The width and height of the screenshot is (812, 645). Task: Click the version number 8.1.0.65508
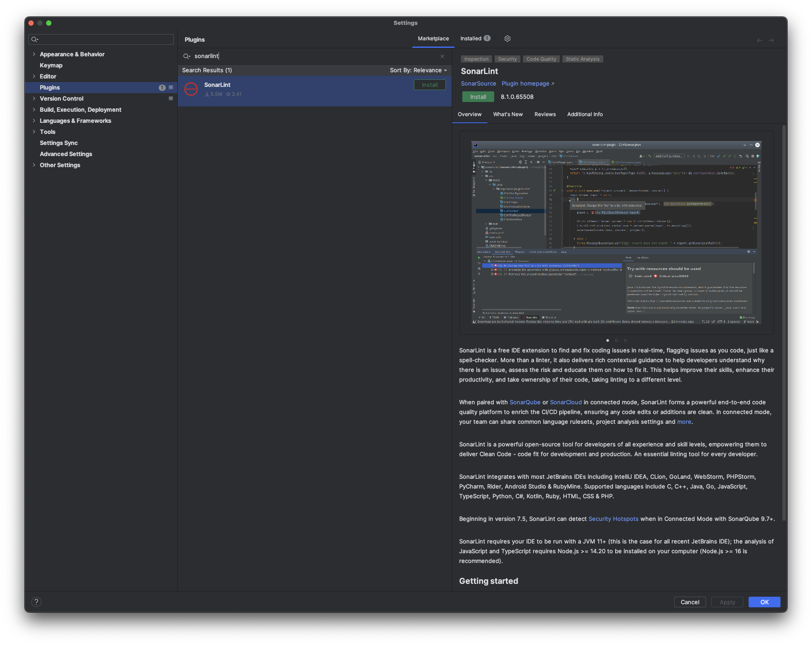click(x=517, y=97)
